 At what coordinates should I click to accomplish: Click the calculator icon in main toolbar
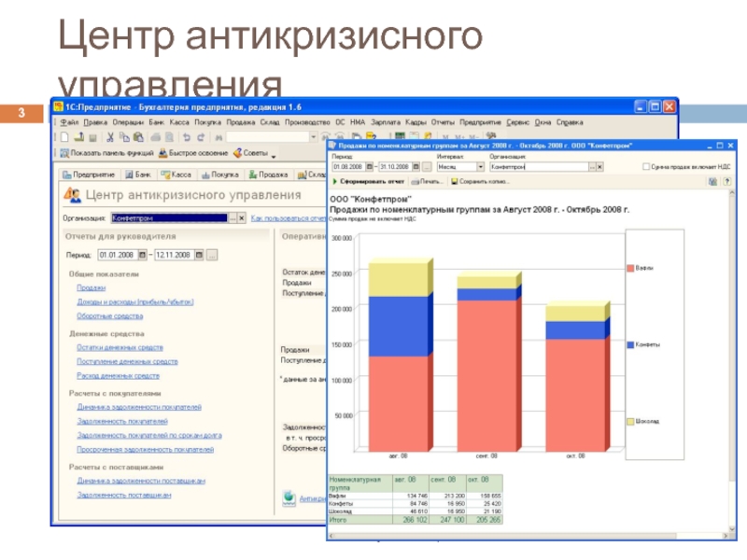pos(401,136)
